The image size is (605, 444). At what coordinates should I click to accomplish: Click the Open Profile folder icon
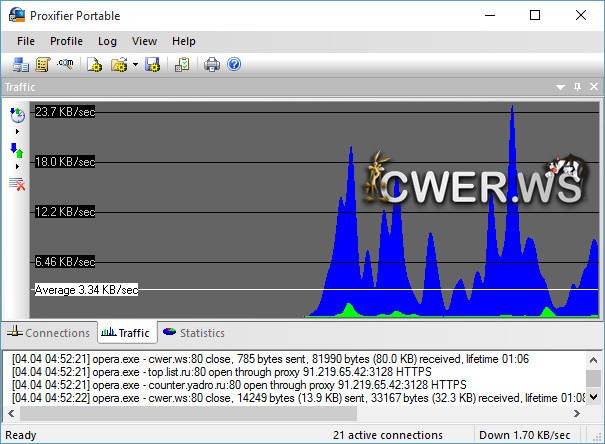point(118,65)
